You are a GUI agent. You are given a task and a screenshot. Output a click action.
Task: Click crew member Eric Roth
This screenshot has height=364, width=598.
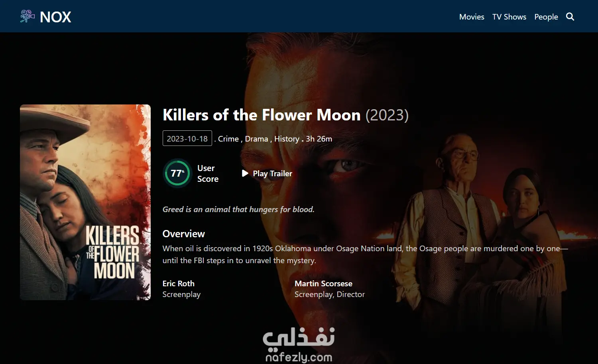point(179,283)
